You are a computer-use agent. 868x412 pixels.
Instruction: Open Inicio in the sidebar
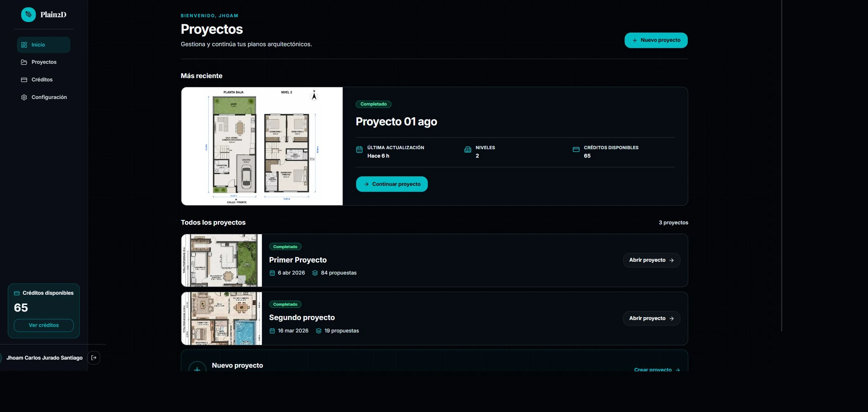pyautogui.click(x=44, y=45)
